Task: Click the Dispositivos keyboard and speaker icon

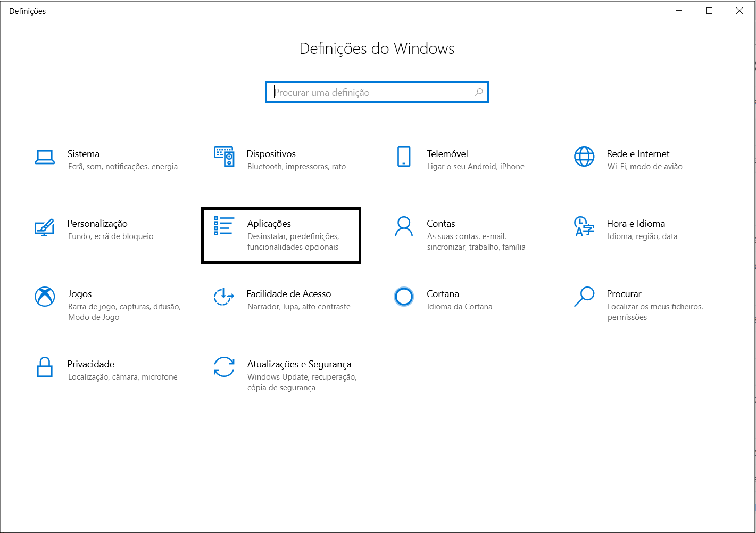Action: pyautogui.click(x=224, y=157)
